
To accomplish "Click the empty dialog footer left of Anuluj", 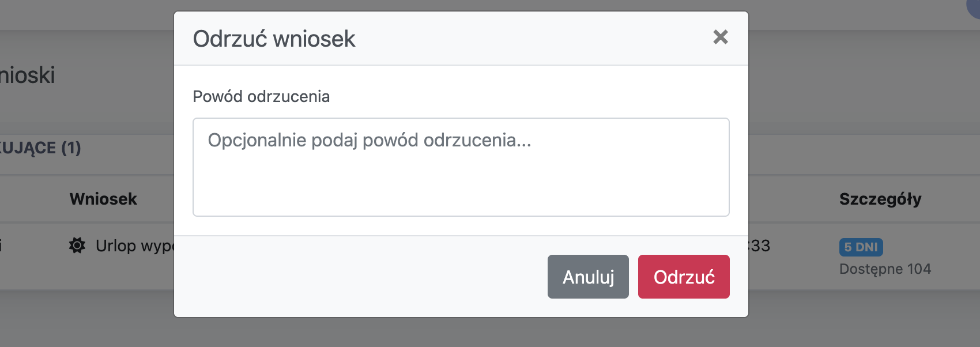I will 357,277.
